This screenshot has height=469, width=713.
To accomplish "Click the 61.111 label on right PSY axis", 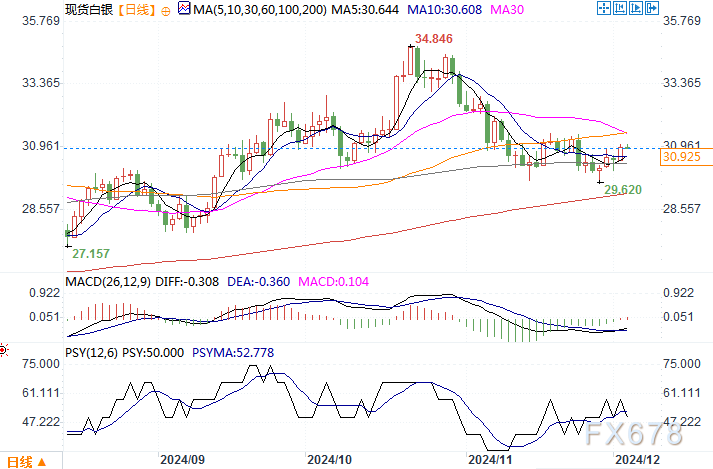I will (682, 393).
